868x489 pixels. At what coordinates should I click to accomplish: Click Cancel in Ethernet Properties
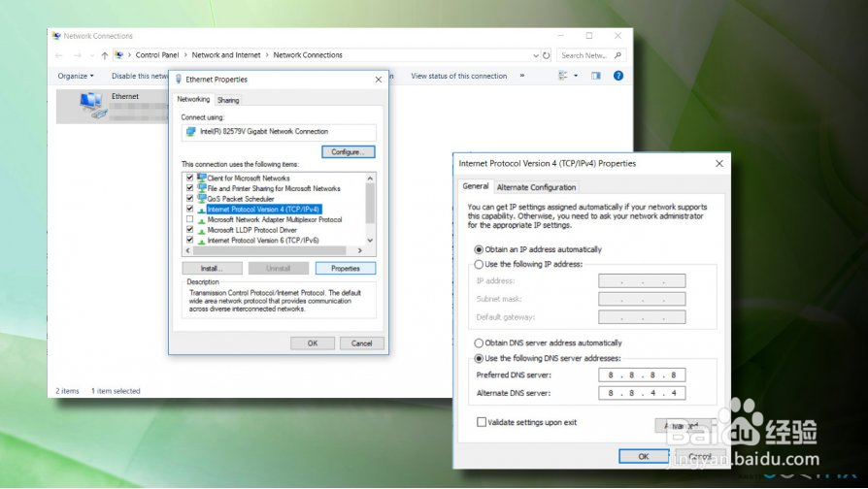click(x=361, y=343)
